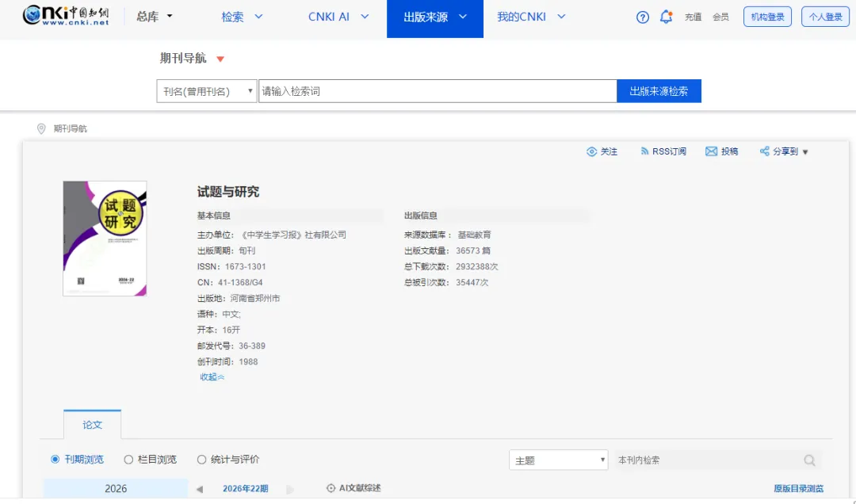This screenshot has height=504, width=856.
Task: Click the 期刊导航 breadcrumb link
Action: pos(71,129)
